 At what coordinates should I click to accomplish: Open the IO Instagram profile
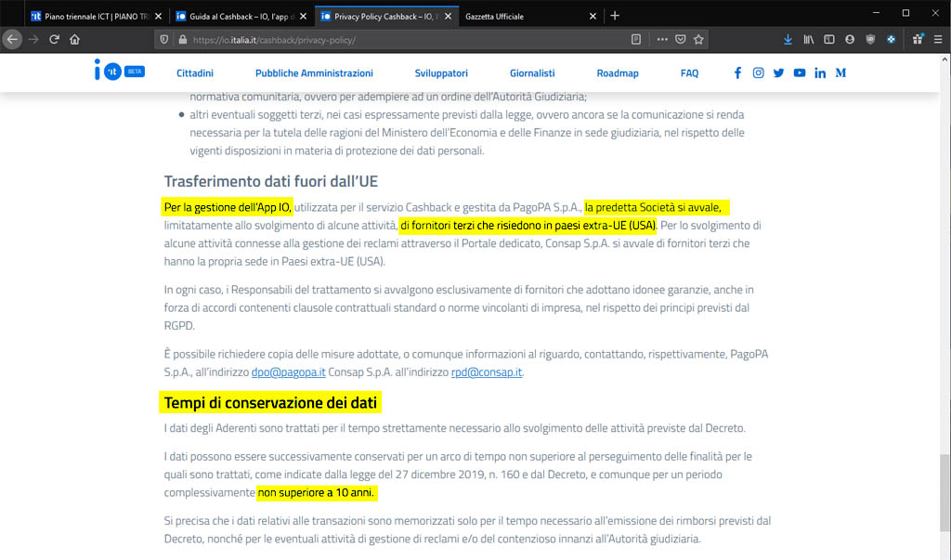[x=758, y=72]
